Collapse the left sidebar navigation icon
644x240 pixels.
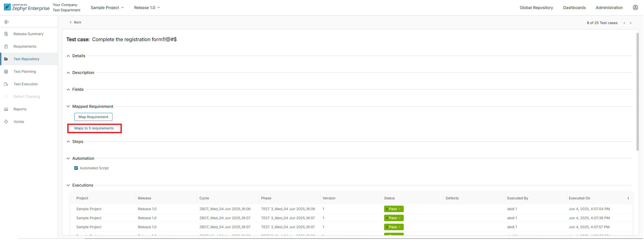pos(7,22)
